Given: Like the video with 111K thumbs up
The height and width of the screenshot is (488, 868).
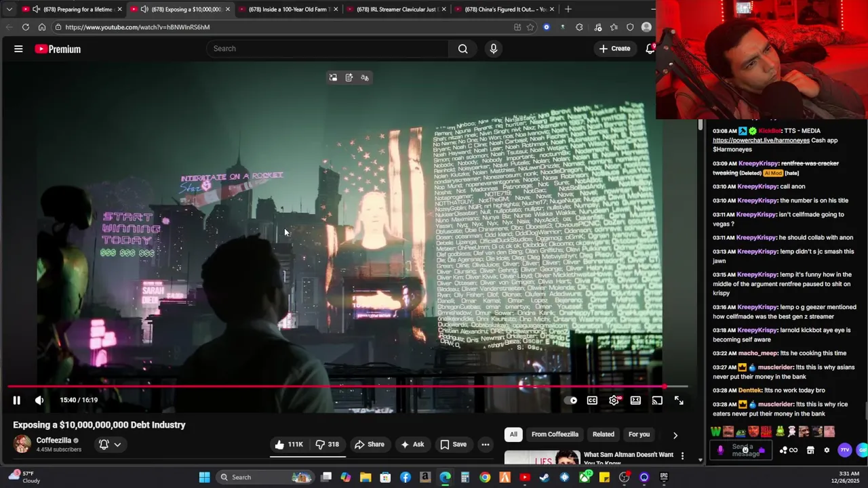Looking at the screenshot, I should coord(288,445).
